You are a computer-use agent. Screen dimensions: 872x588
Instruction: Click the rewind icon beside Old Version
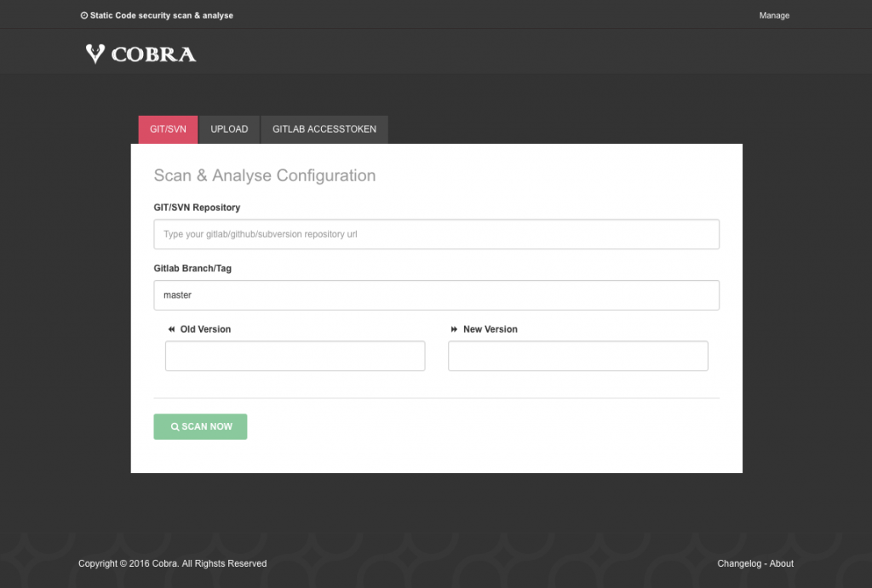[x=171, y=329]
